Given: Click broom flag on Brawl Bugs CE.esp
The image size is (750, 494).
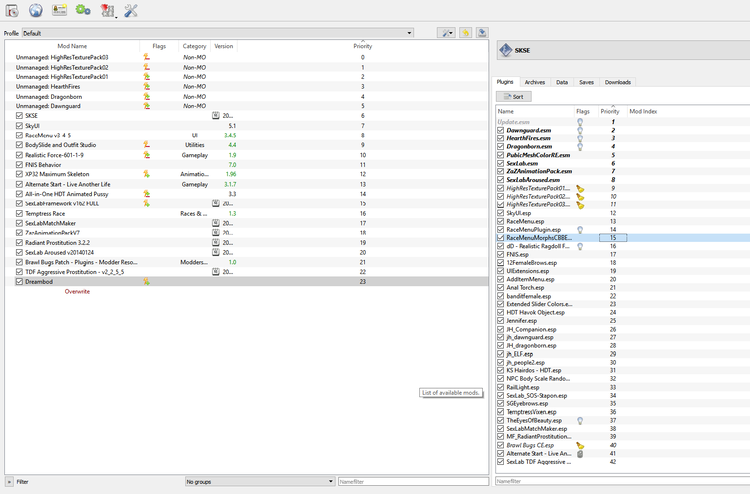Looking at the screenshot, I should 580,445.
